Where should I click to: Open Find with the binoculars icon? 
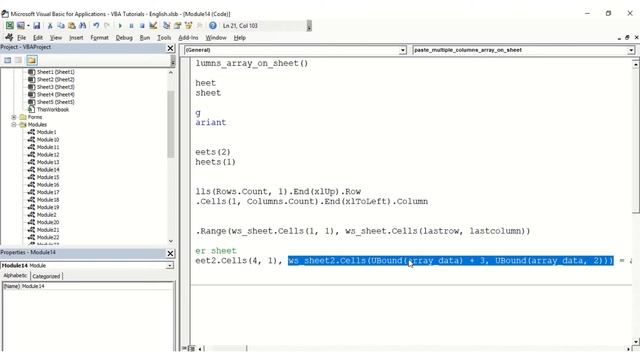82,26
